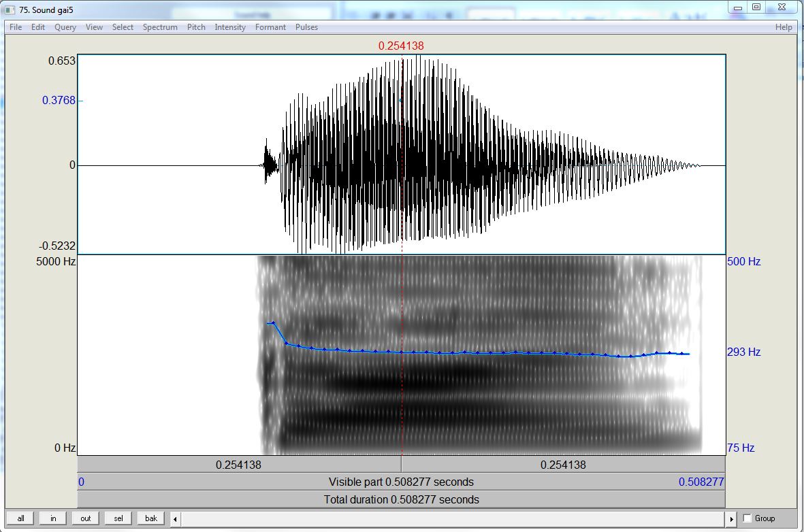Open the Spectrum menu

click(160, 27)
